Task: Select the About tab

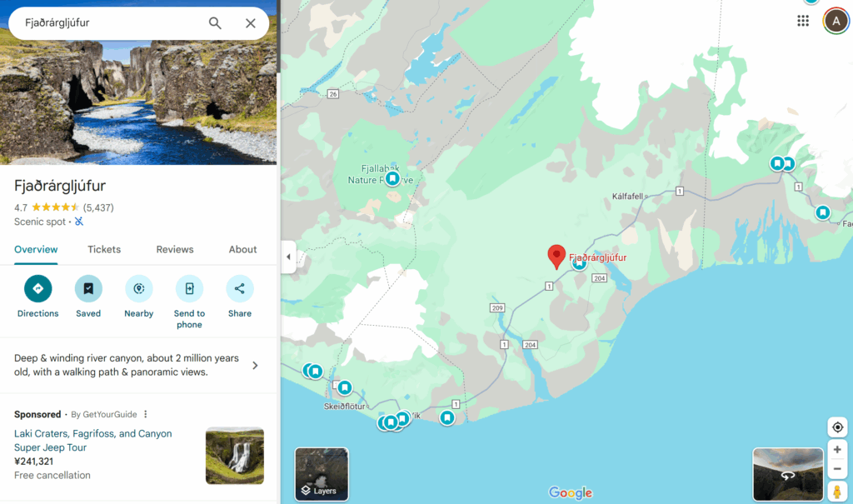Action: [242, 249]
